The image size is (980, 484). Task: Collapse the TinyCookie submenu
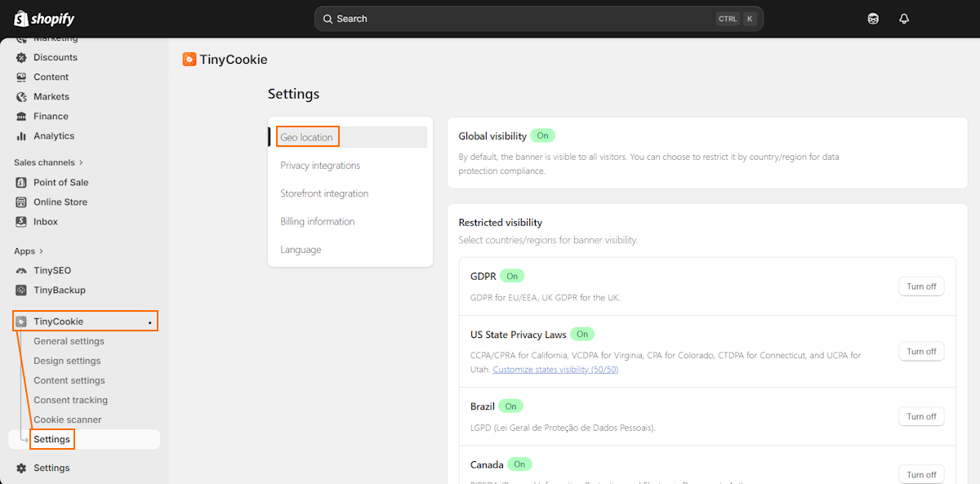[149, 321]
